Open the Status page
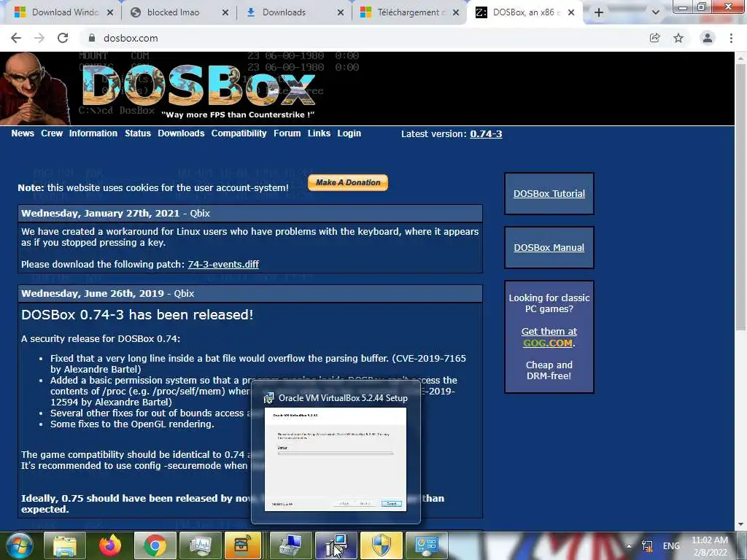Image resolution: width=747 pixels, height=560 pixels. click(138, 133)
